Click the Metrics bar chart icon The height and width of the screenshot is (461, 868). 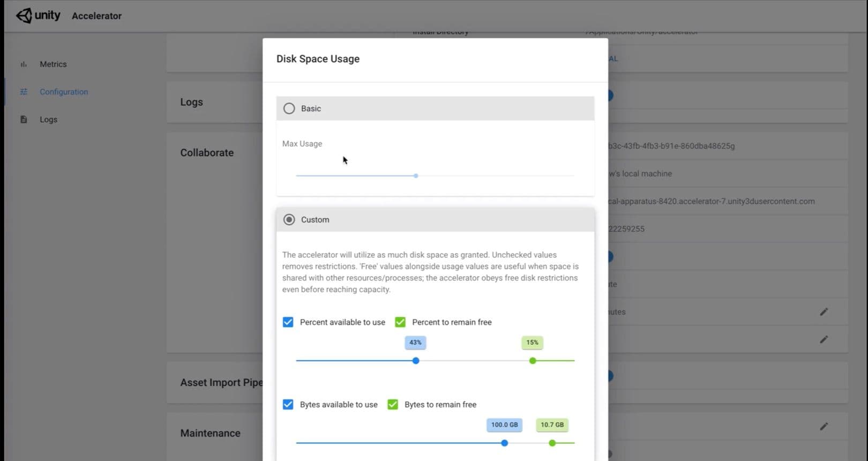pyautogui.click(x=24, y=64)
